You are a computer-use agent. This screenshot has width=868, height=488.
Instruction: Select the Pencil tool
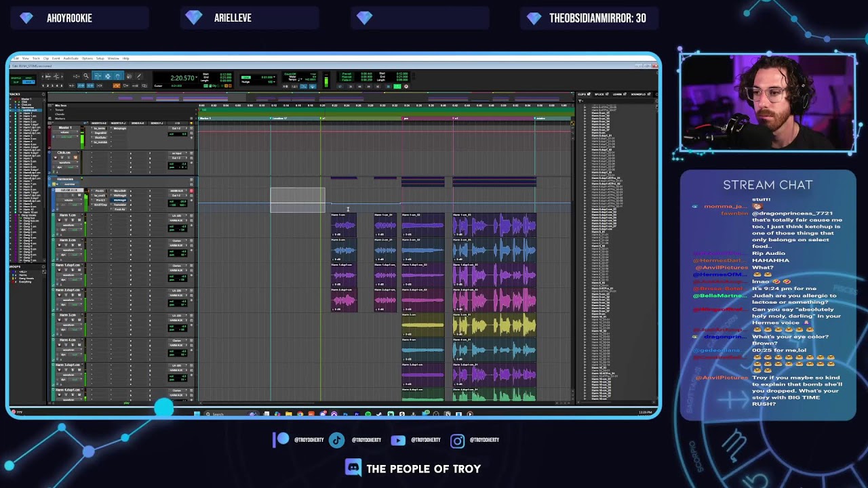tap(139, 77)
